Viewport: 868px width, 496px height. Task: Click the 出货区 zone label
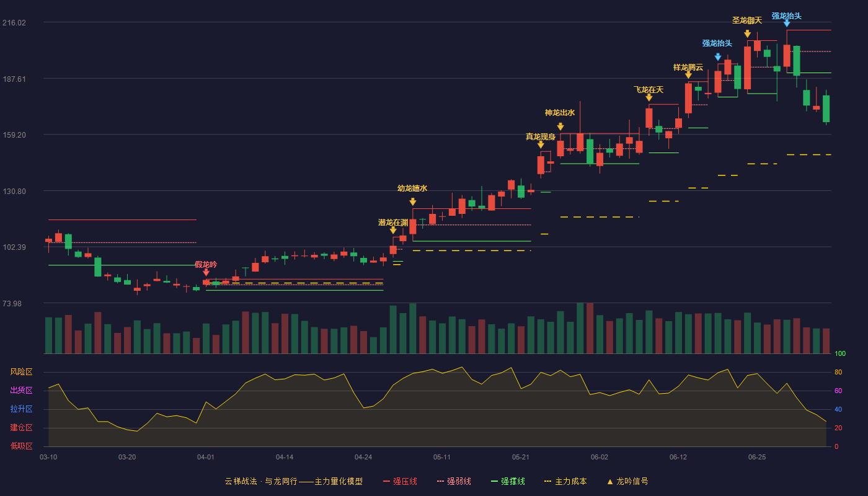point(21,391)
